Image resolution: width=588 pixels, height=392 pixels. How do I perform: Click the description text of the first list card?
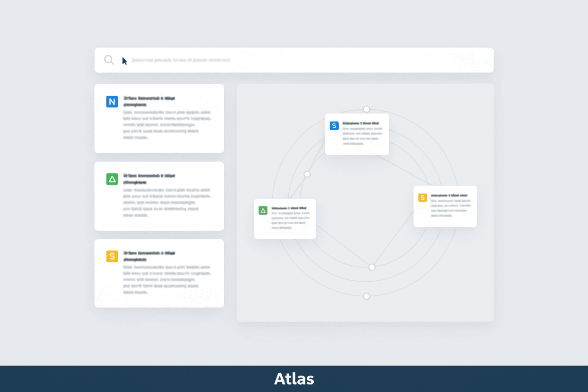click(167, 125)
